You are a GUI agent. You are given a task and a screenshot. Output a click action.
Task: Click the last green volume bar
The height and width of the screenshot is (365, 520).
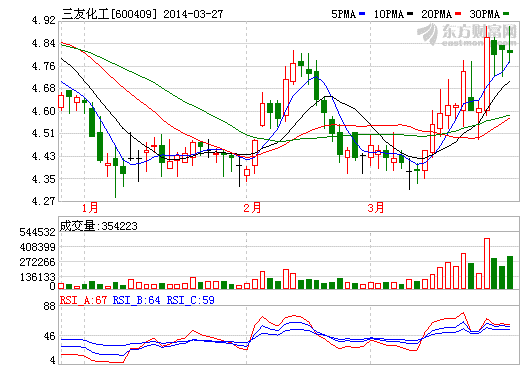[510, 272]
